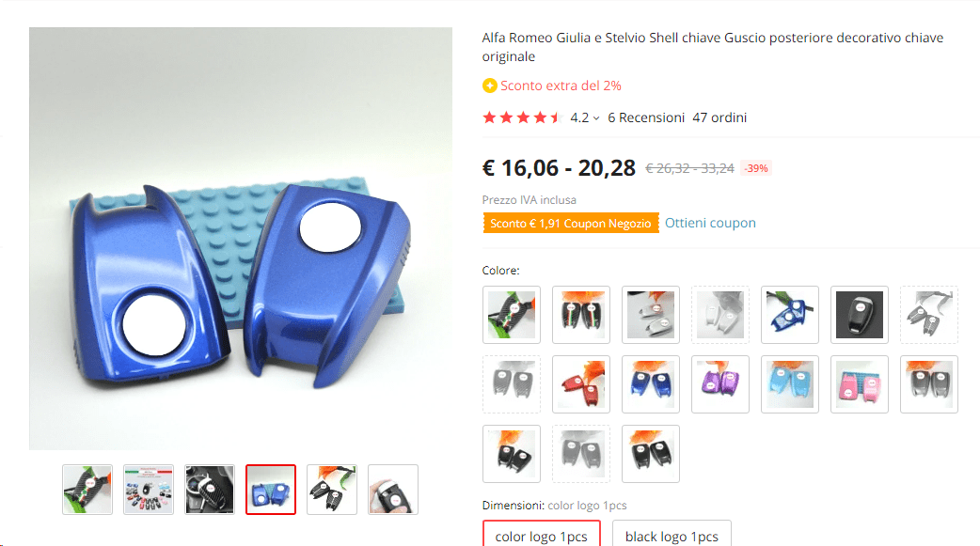The width and height of the screenshot is (980, 546).
Task: Expand the 4.2 rating dropdown arrow
Action: pyautogui.click(x=596, y=118)
